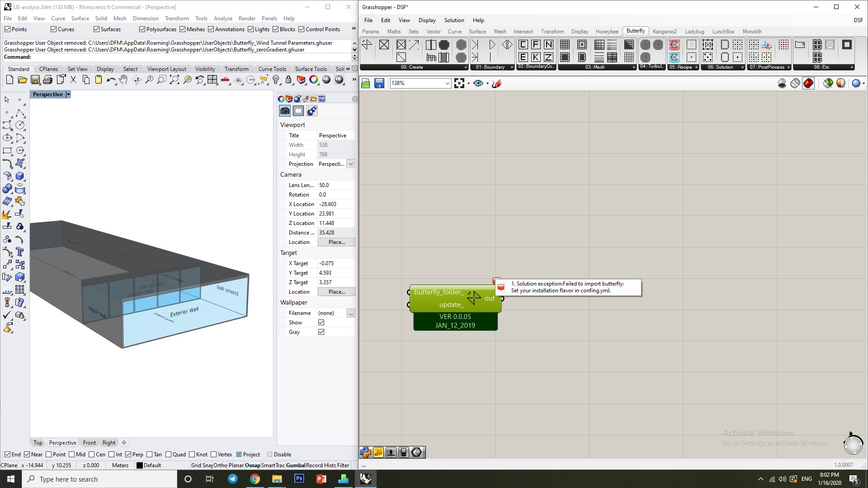Enable the Mid osnap checkbox
This screenshot has height=488, width=868.
click(x=72, y=455)
